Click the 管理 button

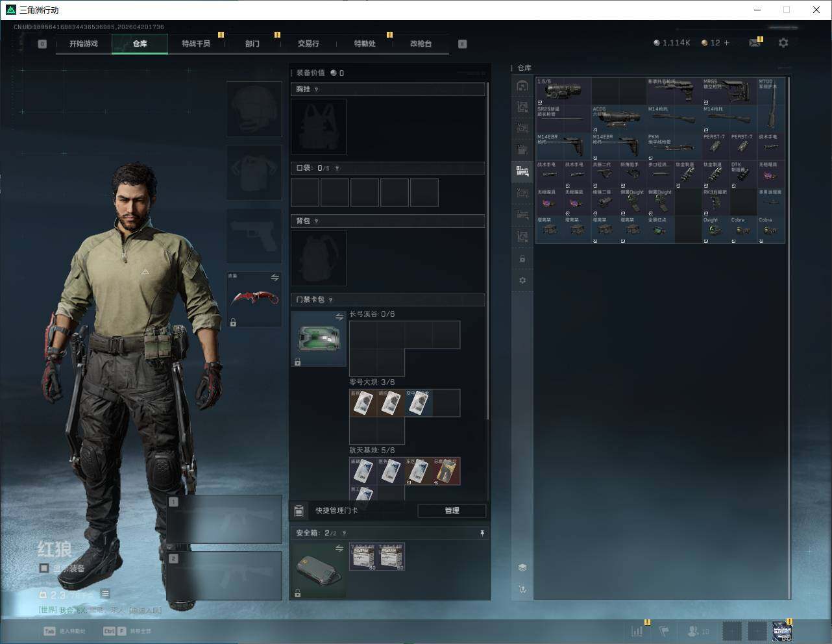452,510
